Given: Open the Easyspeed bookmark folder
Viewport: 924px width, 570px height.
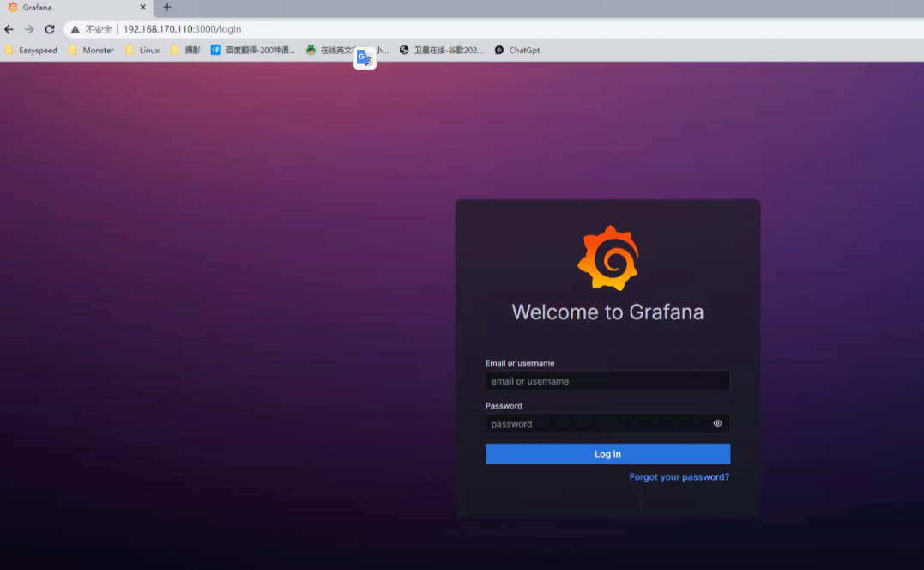Looking at the screenshot, I should pos(31,50).
